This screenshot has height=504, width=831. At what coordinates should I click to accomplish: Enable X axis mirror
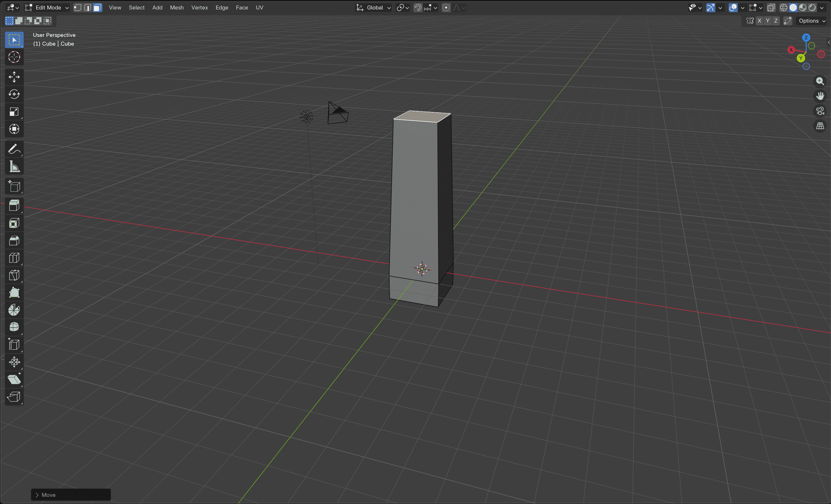pyautogui.click(x=759, y=21)
